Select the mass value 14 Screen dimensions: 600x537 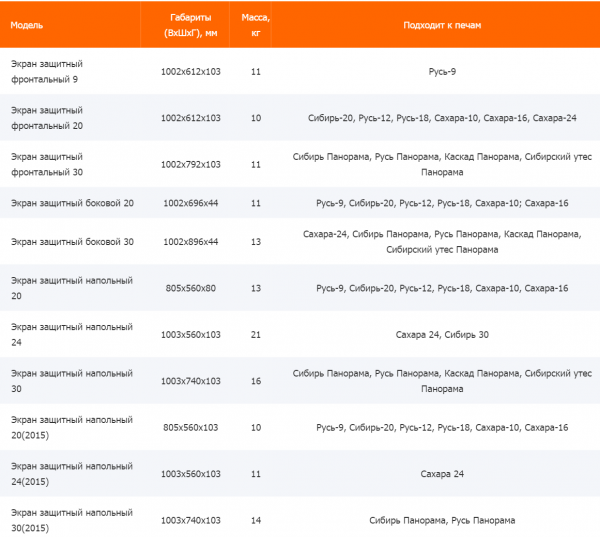coord(256,521)
